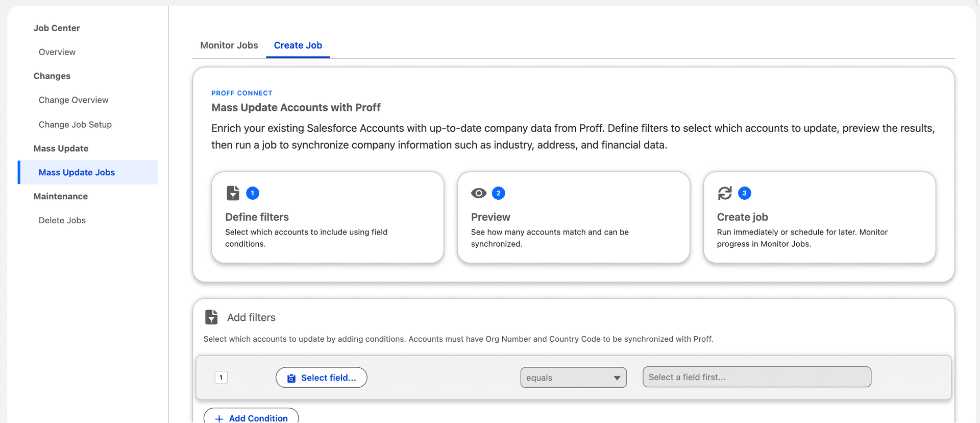The image size is (980, 423).
Task: Open Change Job Setup sidebar item
Action: [75, 125]
